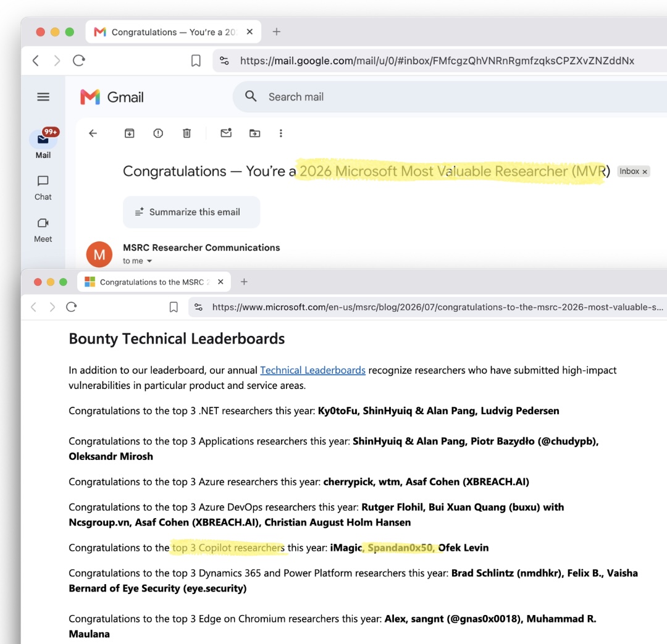Mark email as unread
This screenshot has height=644, width=667.
(226, 133)
